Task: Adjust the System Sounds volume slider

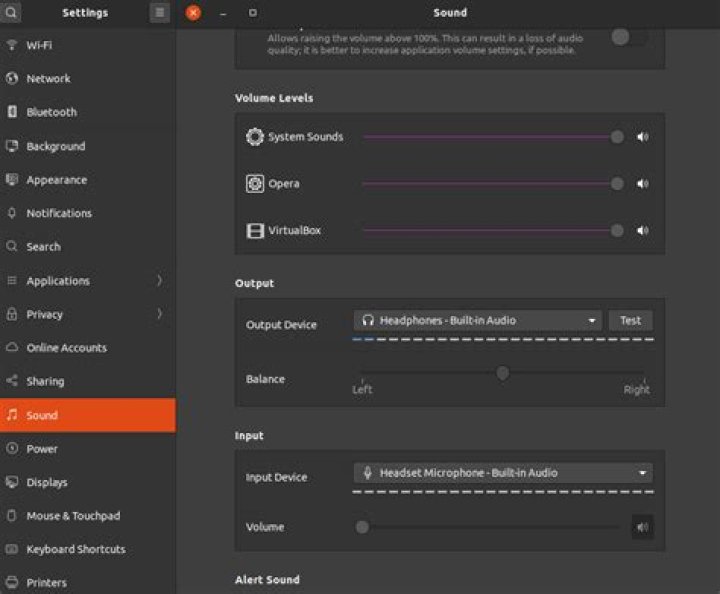Action: pos(494,137)
